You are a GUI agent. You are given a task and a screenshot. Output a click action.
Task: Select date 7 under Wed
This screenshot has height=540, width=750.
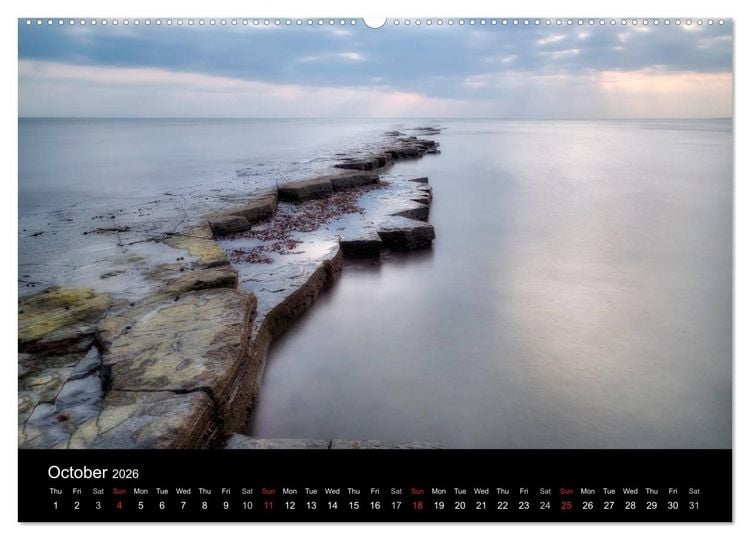pyautogui.click(x=183, y=506)
